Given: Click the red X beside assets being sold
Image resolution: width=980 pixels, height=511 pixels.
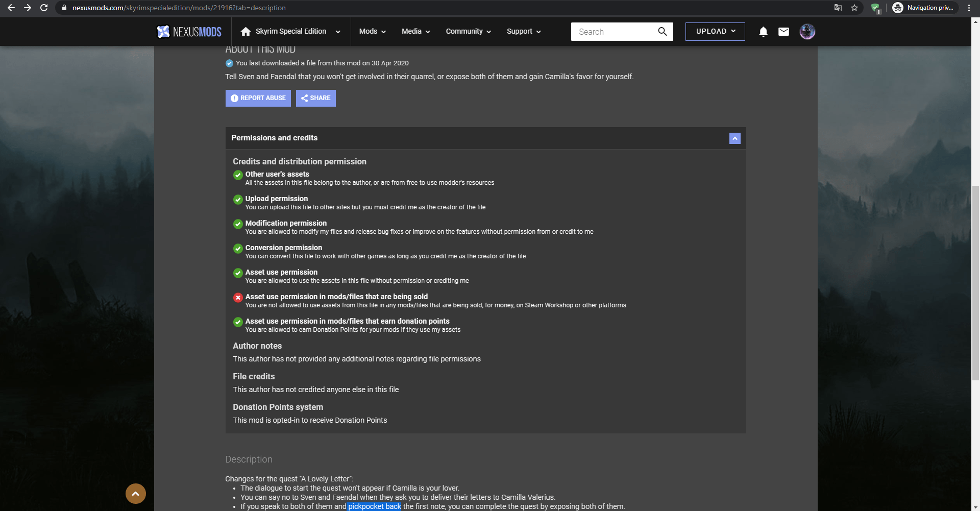Looking at the screenshot, I should pos(238,298).
